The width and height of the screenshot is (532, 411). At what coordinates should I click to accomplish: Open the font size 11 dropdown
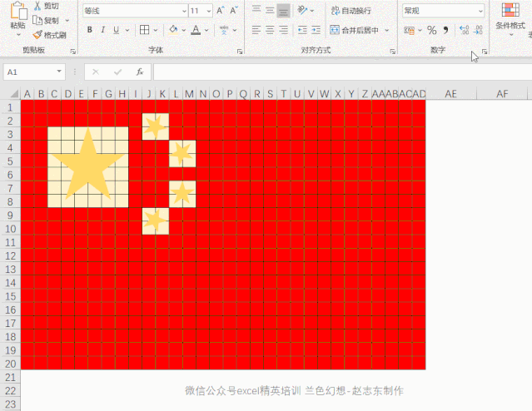[209, 11]
